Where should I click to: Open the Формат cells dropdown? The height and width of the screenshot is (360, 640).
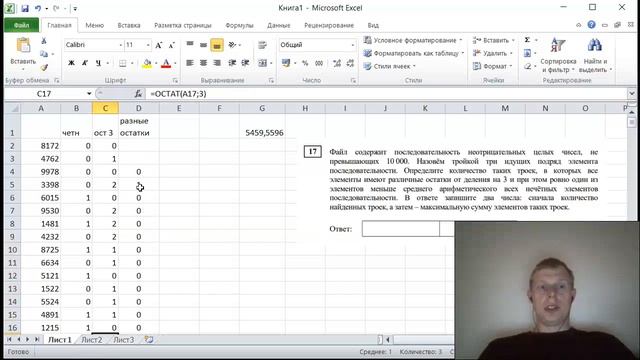click(492, 66)
